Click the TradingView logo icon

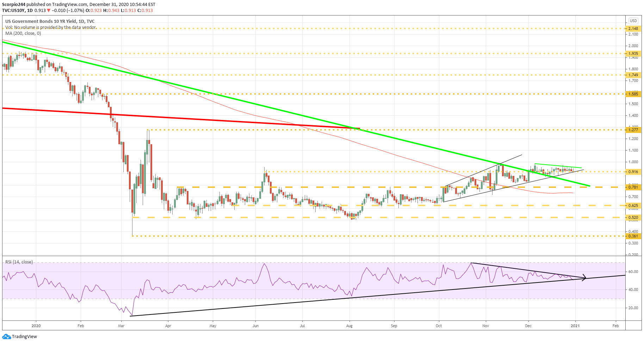pos(6,337)
